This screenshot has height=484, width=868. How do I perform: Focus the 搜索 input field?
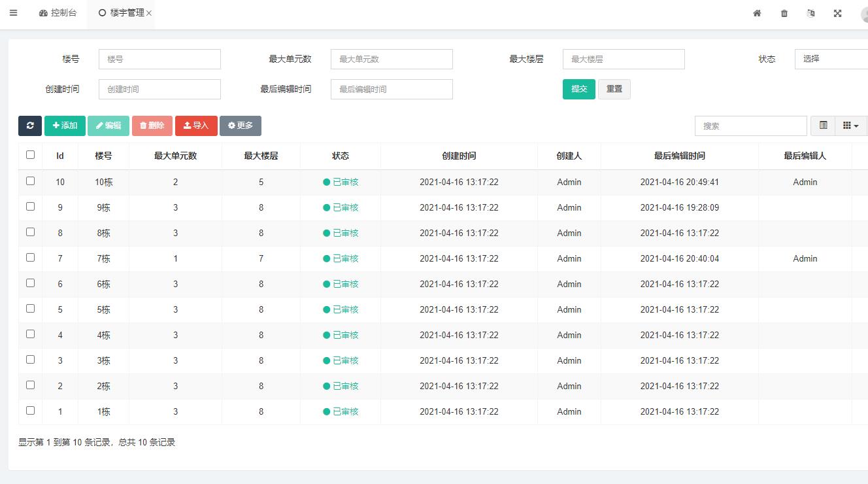tap(750, 126)
